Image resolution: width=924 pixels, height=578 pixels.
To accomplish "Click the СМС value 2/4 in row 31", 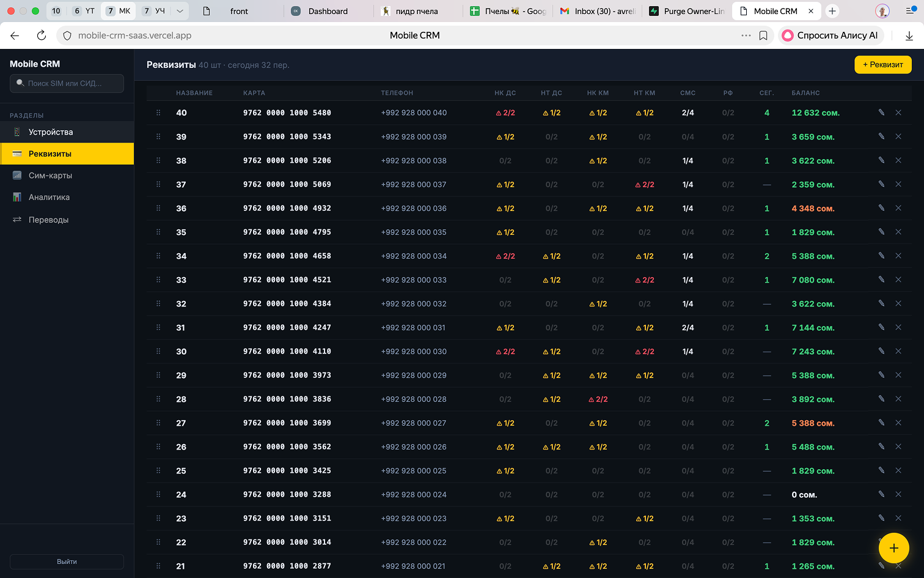I will pyautogui.click(x=687, y=328).
